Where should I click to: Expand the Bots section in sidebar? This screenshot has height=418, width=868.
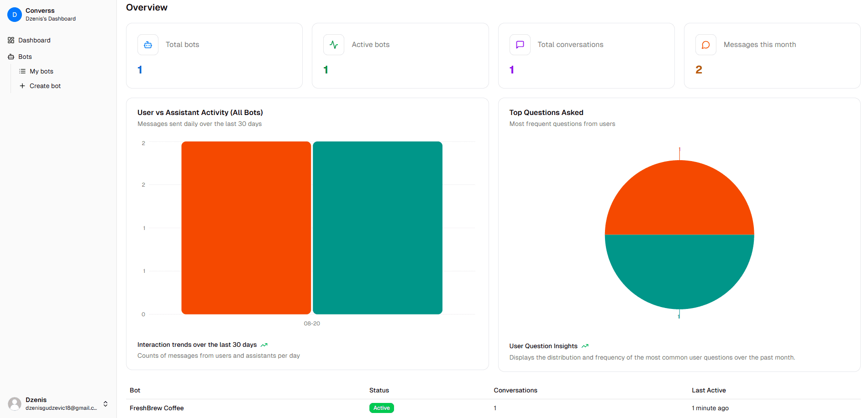pyautogui.click(x=25, y=57)
